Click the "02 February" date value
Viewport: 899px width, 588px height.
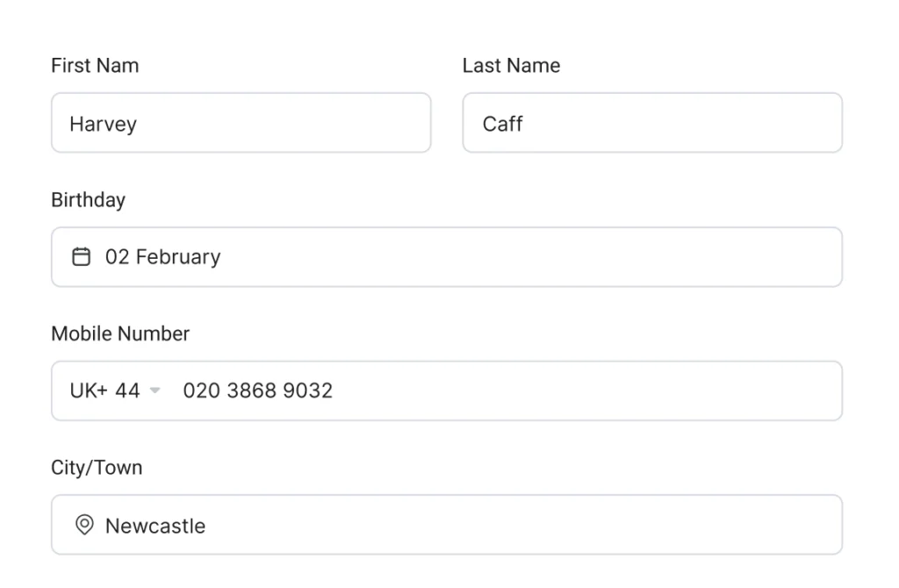coord(162,257)
